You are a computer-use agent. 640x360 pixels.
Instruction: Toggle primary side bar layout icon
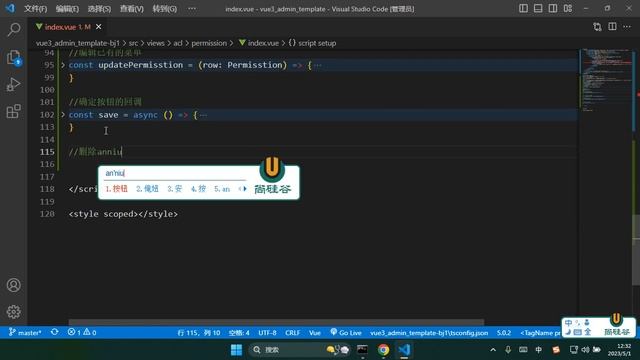pyautogui.click(x=523, y=8)
